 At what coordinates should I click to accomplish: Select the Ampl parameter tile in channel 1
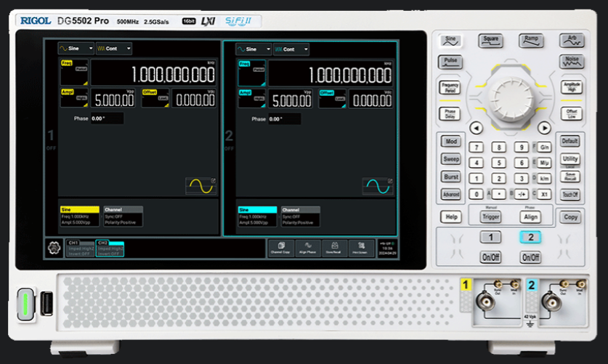pyautogui.click(x=74, y=98)
